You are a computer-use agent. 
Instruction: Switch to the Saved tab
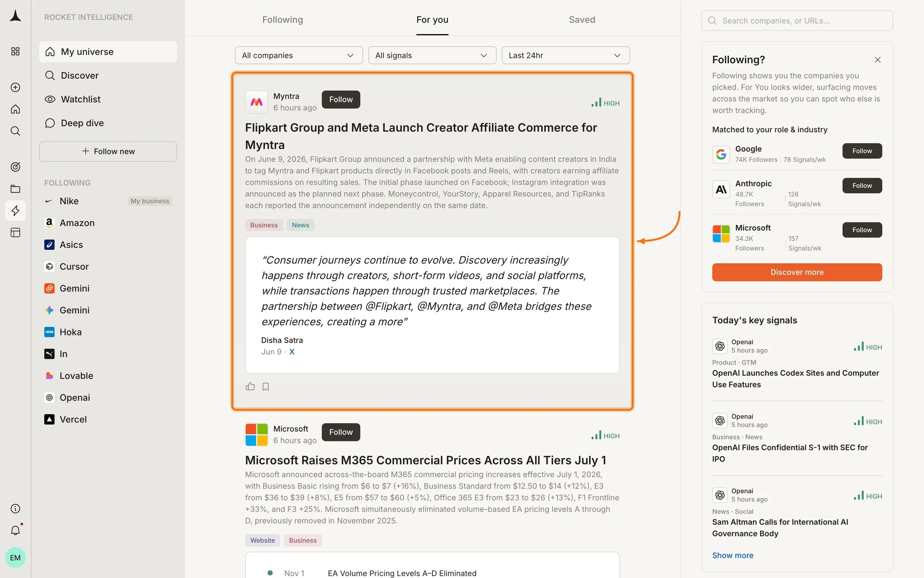click(x=582, y=20)
